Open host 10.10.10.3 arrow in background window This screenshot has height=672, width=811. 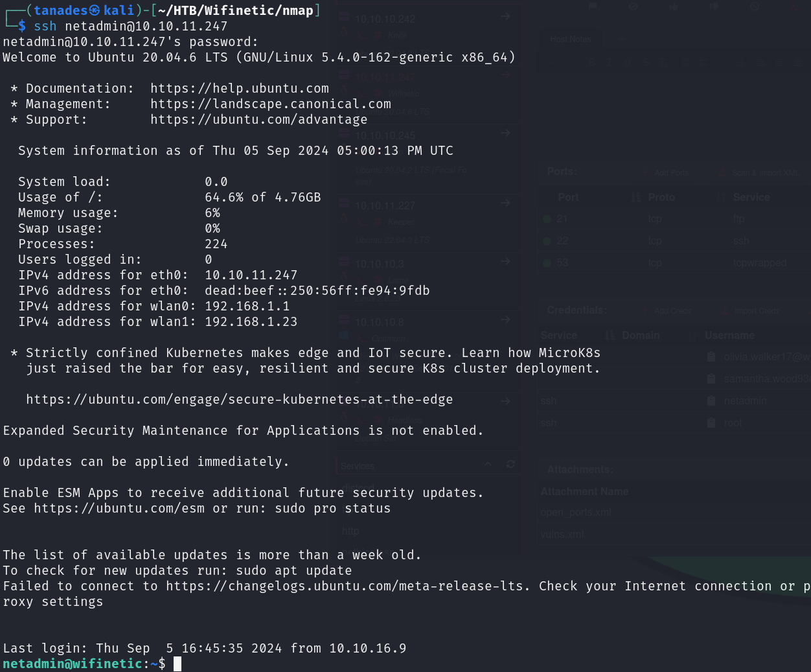[x=505, y=262]
